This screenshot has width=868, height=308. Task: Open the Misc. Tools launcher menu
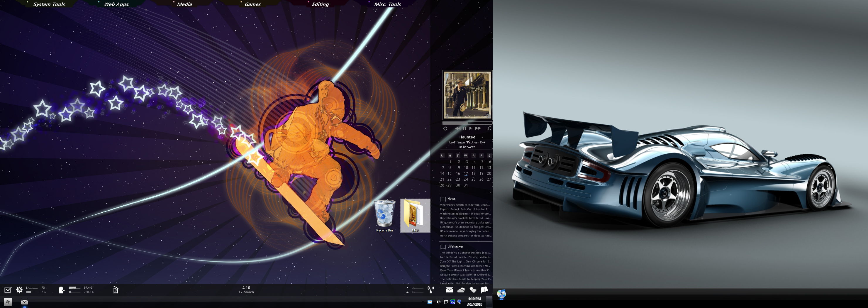387,4
